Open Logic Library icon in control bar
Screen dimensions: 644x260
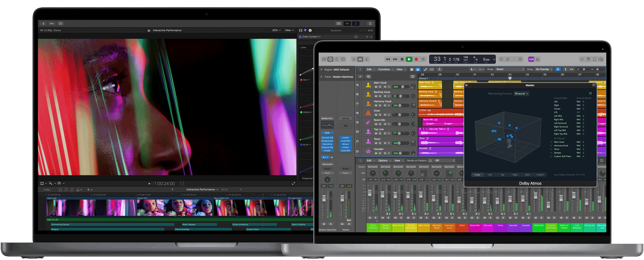coord(324,59)
